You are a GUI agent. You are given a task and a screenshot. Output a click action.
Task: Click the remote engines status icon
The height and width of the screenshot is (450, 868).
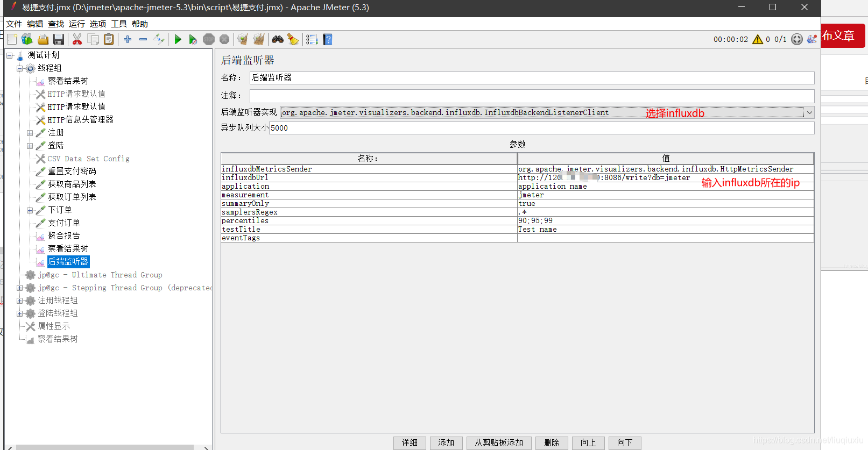797,39
